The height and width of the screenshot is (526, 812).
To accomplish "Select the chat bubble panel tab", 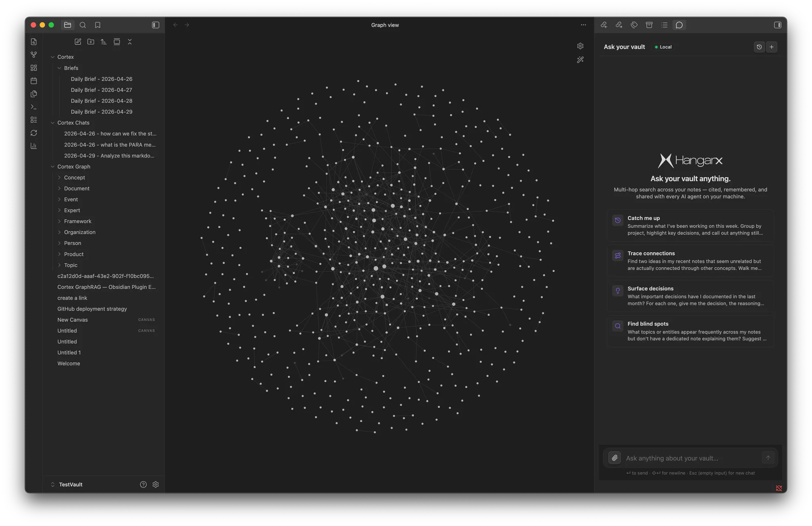I will click(x=679, y=25).
